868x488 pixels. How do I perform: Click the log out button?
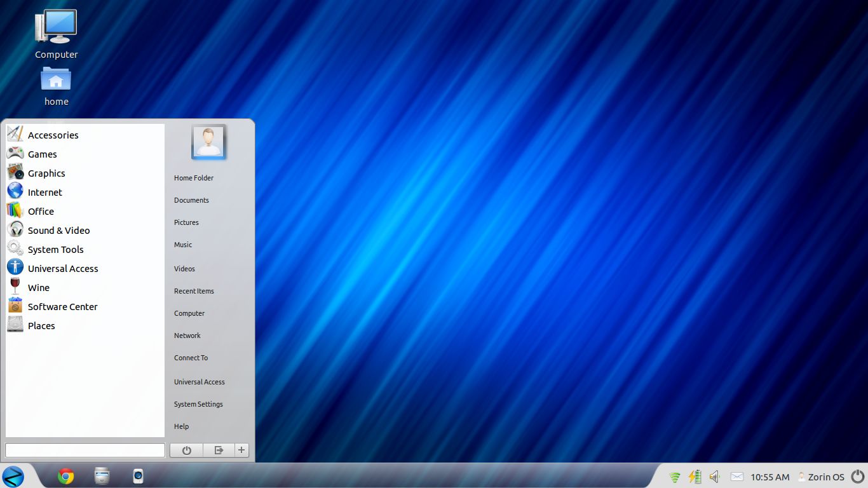[x=219, y=450]
